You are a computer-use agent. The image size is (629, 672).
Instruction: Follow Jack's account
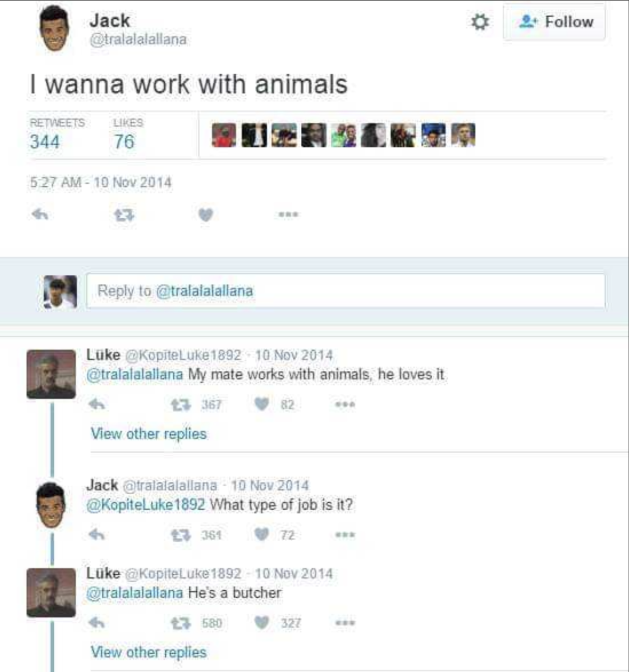point(554,22)
